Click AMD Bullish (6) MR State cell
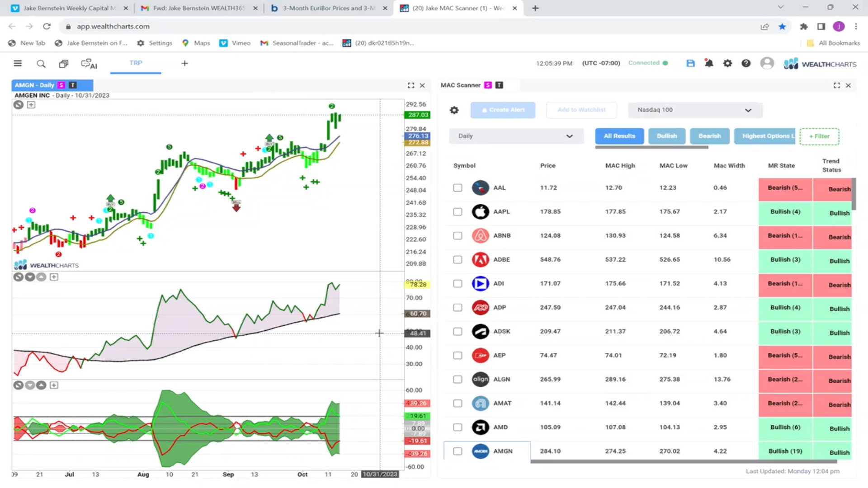The width and height of the screenshot is (868, 488). click(x=785, y=427)
